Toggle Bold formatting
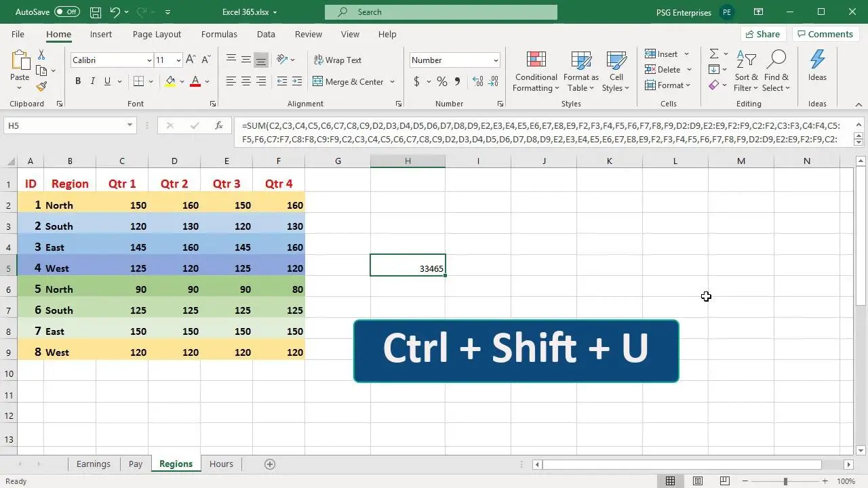Screen dimensions: 868x488 [x=78, y=81]
